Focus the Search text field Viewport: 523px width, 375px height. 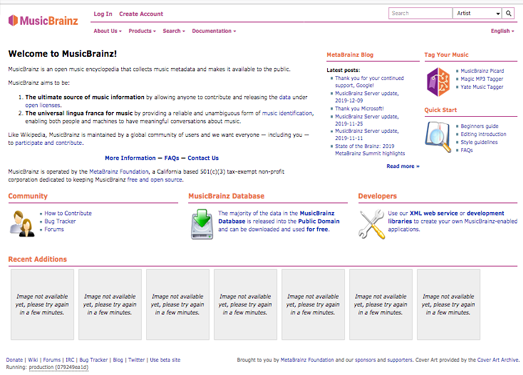click(420, 13)
